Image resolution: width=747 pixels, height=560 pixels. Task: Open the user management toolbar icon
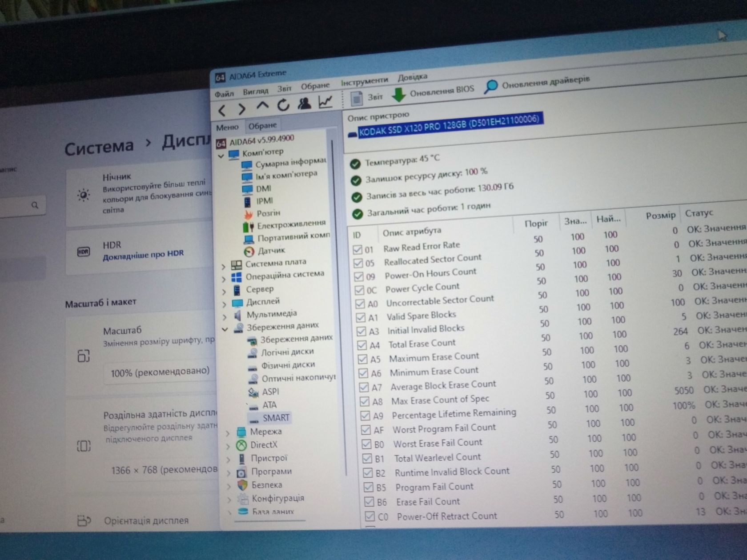coord(304,103)
